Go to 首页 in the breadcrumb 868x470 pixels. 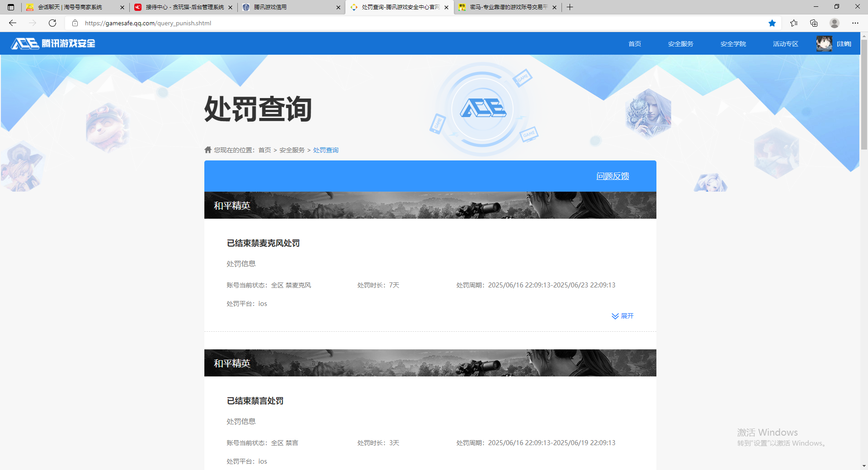click(x=264, y=150)
